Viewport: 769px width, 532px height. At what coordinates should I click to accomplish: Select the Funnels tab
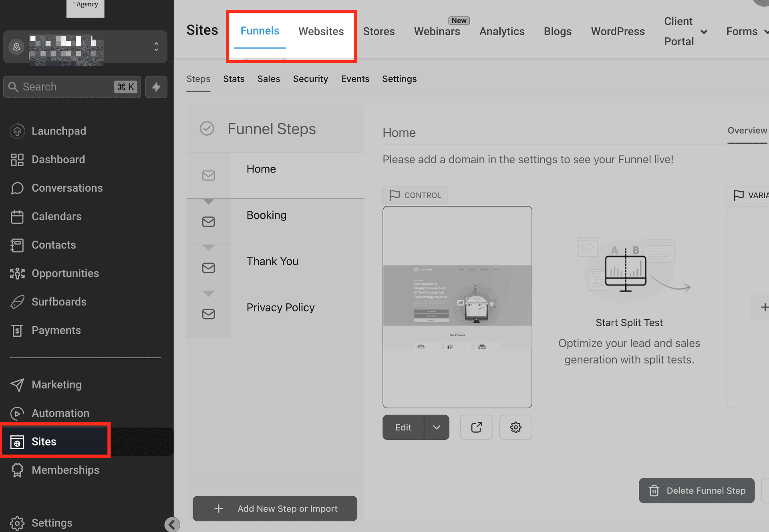click(x=260, y=32)
